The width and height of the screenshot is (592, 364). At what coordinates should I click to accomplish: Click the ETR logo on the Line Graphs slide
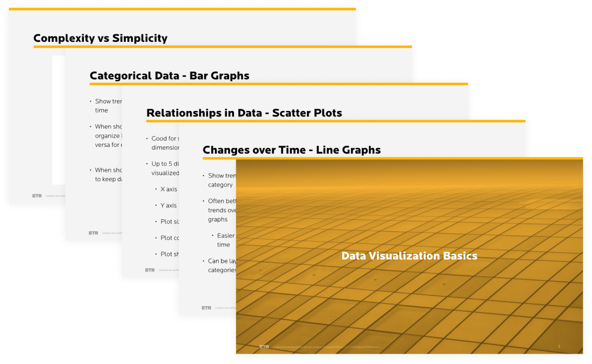[x=206, y=307]
